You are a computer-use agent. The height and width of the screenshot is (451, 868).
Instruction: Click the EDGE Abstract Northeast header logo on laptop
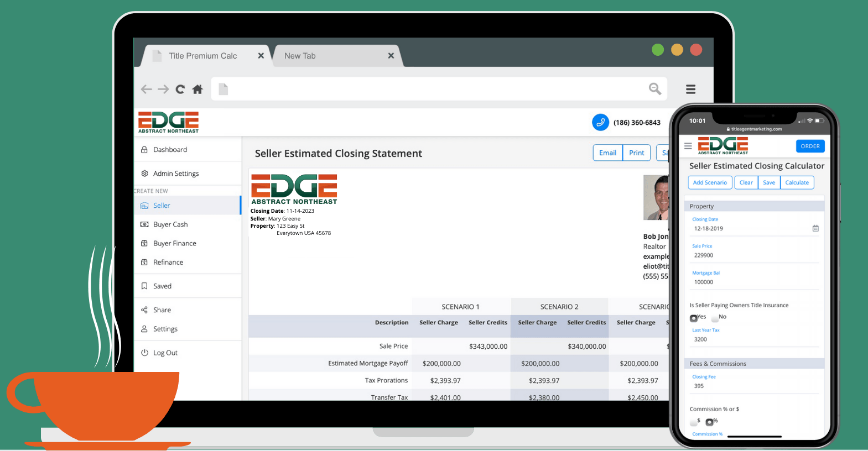click(168, 122)
